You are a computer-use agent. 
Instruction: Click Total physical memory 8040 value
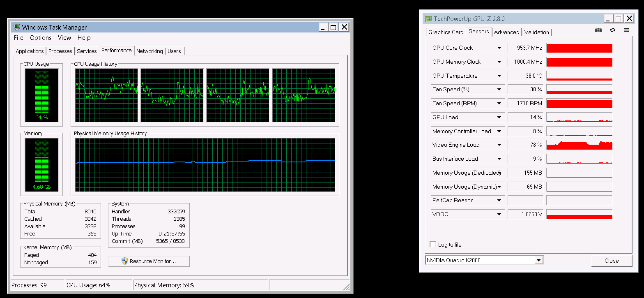pos(90,211)
